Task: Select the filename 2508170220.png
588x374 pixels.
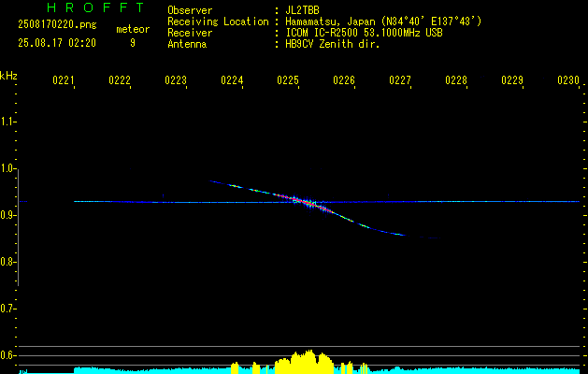Action: (x=57, y=25)
